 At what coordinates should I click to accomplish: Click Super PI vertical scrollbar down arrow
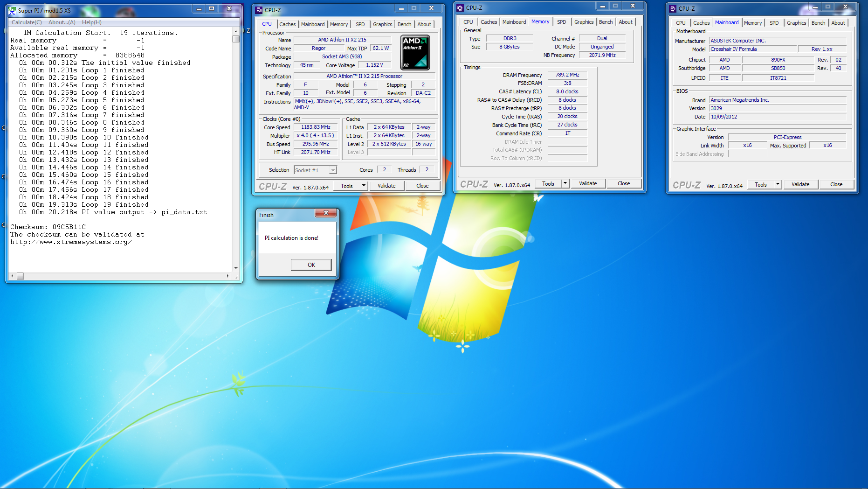[236, 268]
